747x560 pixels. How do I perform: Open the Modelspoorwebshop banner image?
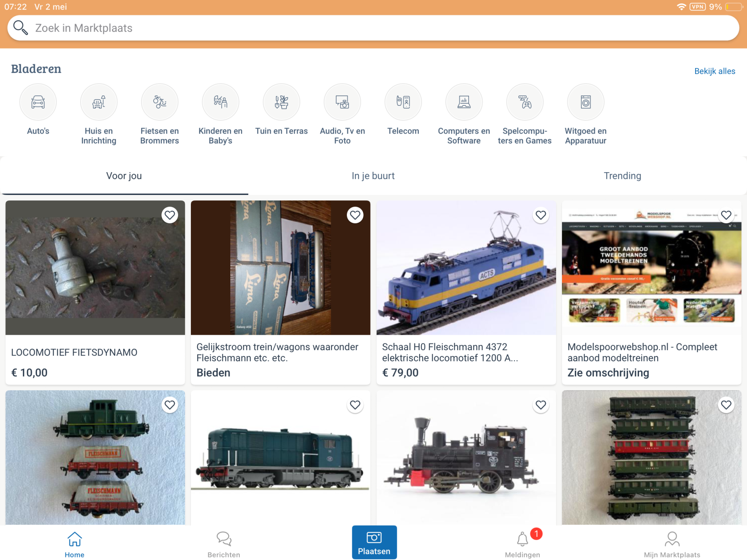click(x=652, y=268)
